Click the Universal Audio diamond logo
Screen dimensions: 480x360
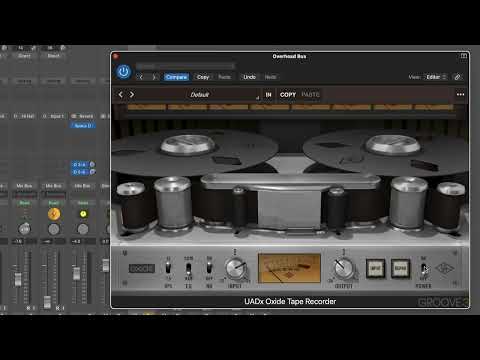pos(444,269)
